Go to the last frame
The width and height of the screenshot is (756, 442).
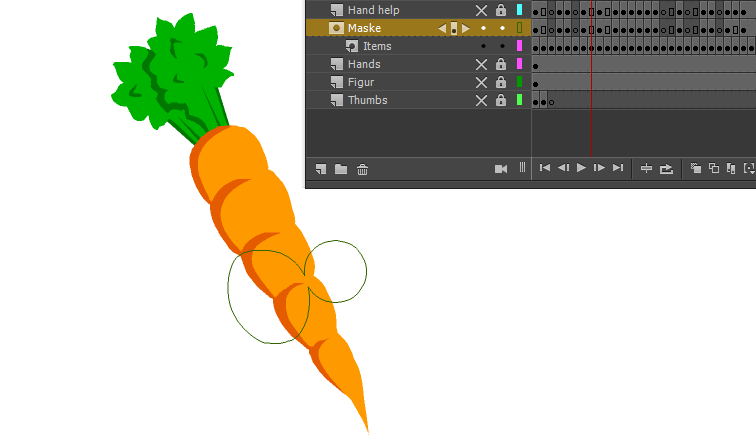618,168
